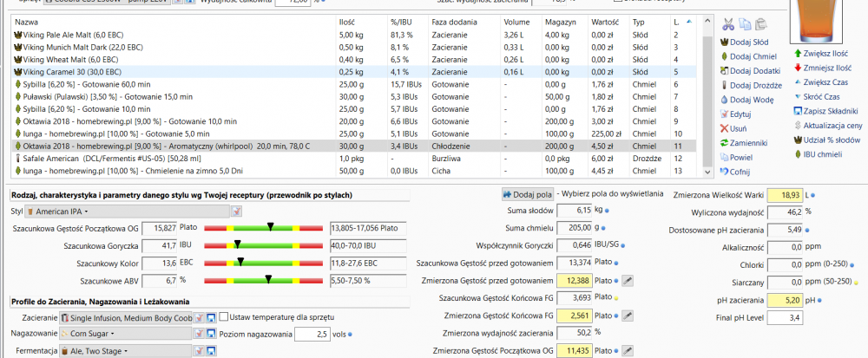The width and height of the screenshot is (868, 358).
Task: Increase amount with Zwiększ Ilość arrow
Action: click(x=823, y=54)
